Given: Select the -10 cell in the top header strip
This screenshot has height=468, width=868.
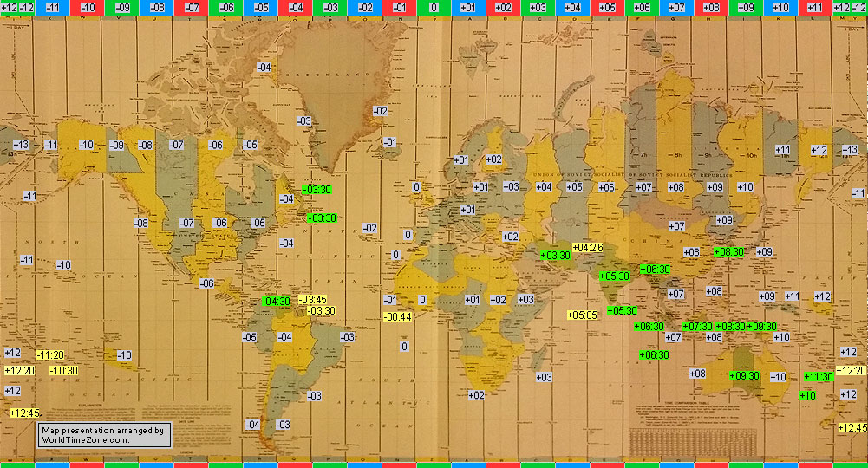Looking at the screenshot, I should tap(88, 7).
